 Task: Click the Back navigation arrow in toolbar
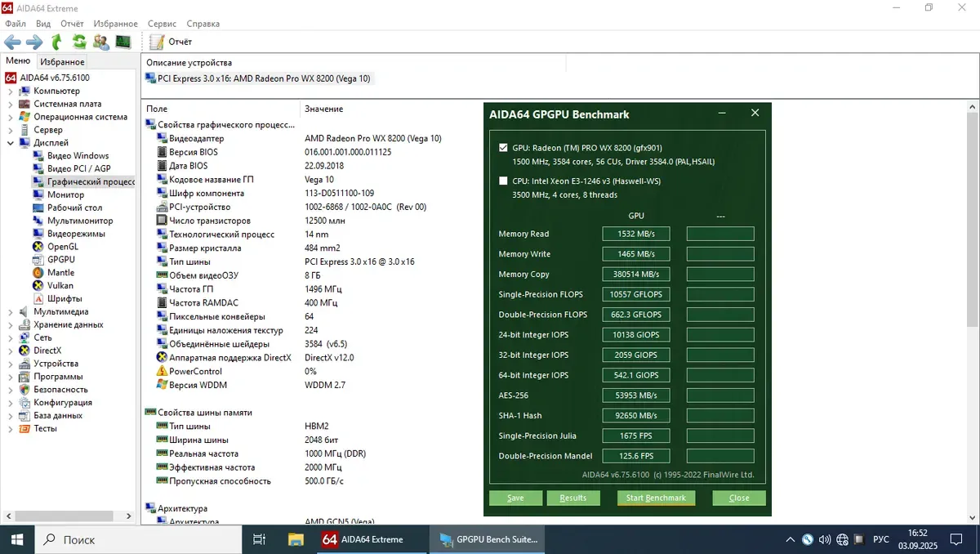pos(13,42)
